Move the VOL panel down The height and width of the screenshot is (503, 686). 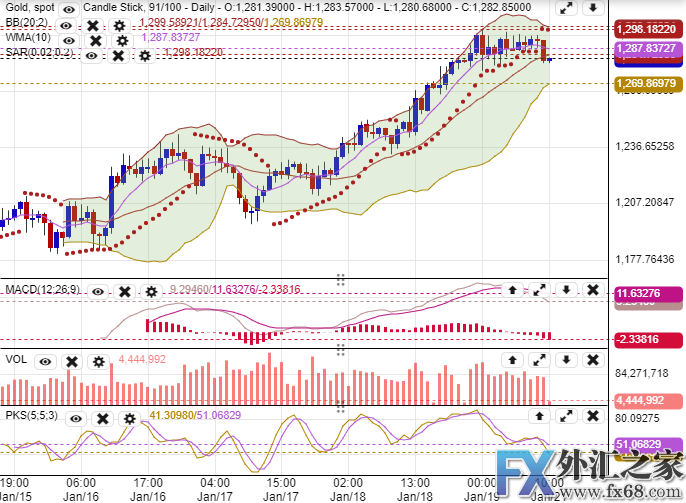click(565, 359)
